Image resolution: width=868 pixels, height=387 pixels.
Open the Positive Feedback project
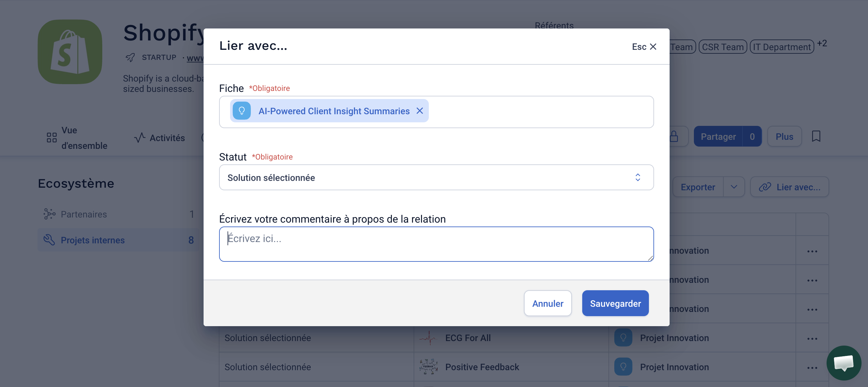[482, 367]
